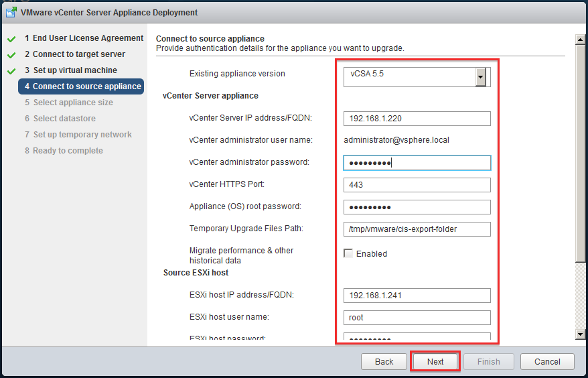Image resolution: width=588 pixels, height=378 pixels.
Task: Select step 7 Set up temporary network
Action: click(78, 135)
